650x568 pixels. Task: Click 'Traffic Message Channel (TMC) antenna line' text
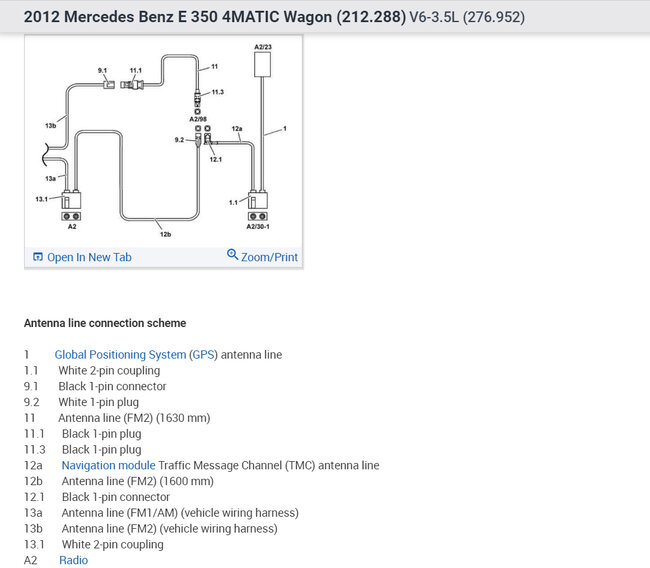click(269, 466)
